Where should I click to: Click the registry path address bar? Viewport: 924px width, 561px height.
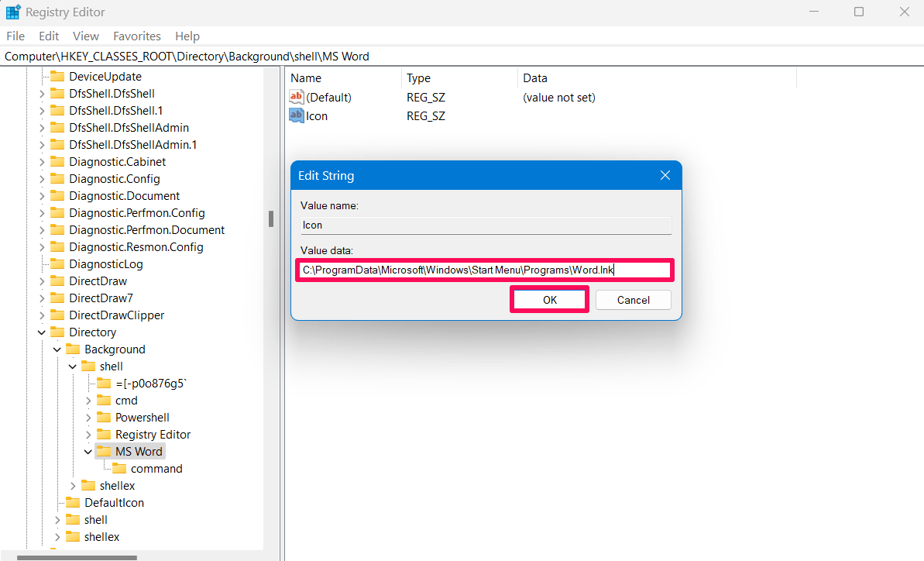click(x=462, y=56)
